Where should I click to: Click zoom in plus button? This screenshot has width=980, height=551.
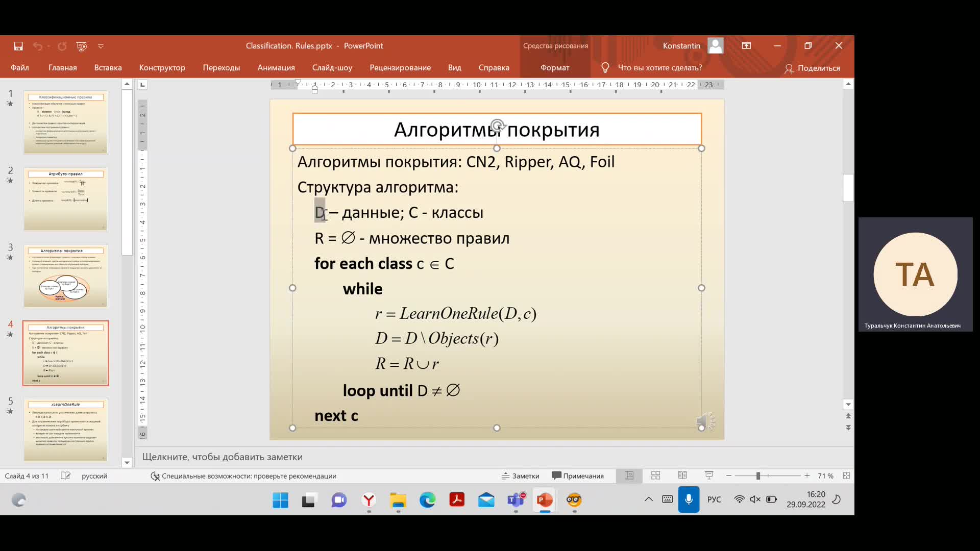pos(807,475)
